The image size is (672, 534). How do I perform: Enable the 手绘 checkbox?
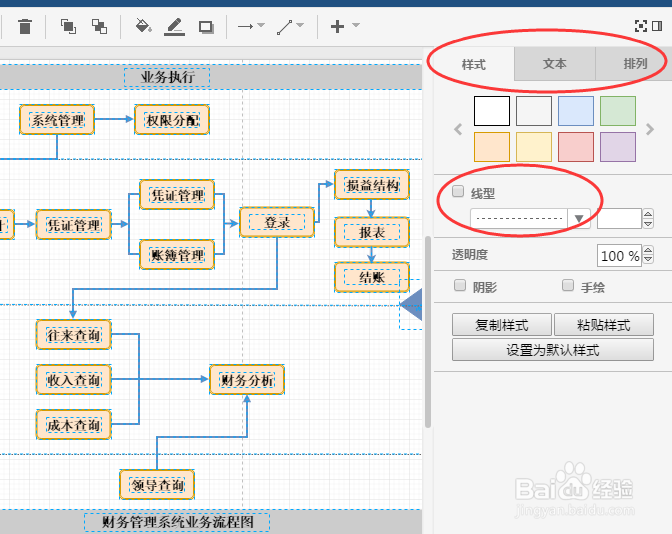tap(568, 285)
